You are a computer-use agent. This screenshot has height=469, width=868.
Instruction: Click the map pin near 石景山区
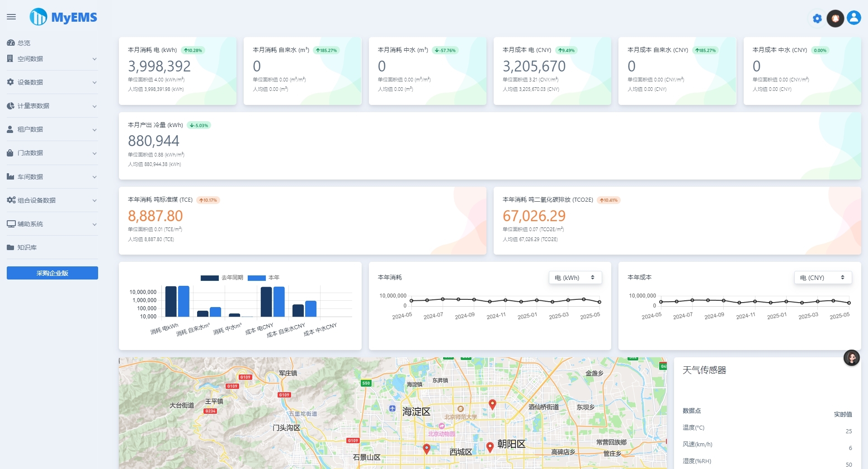426,449
